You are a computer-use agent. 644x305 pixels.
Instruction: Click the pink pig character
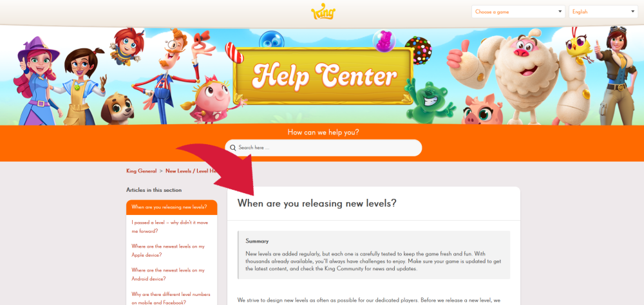484,110
